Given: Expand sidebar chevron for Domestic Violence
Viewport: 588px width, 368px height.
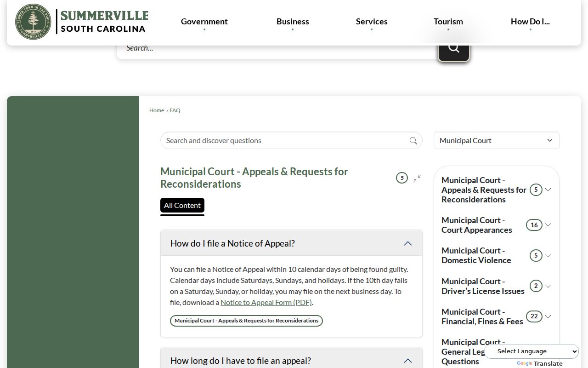Looking at the screenshot, I should click(x=548, y=255).
